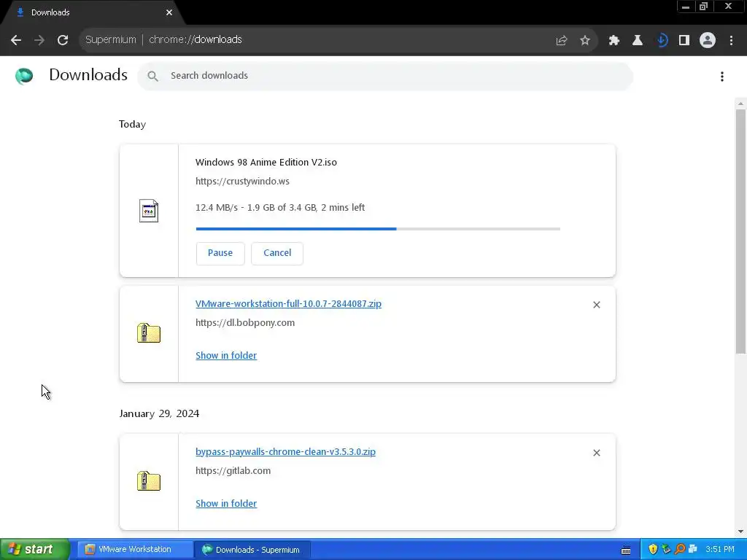Open the Extensions puzzle-piece menu

coord(614,41)
